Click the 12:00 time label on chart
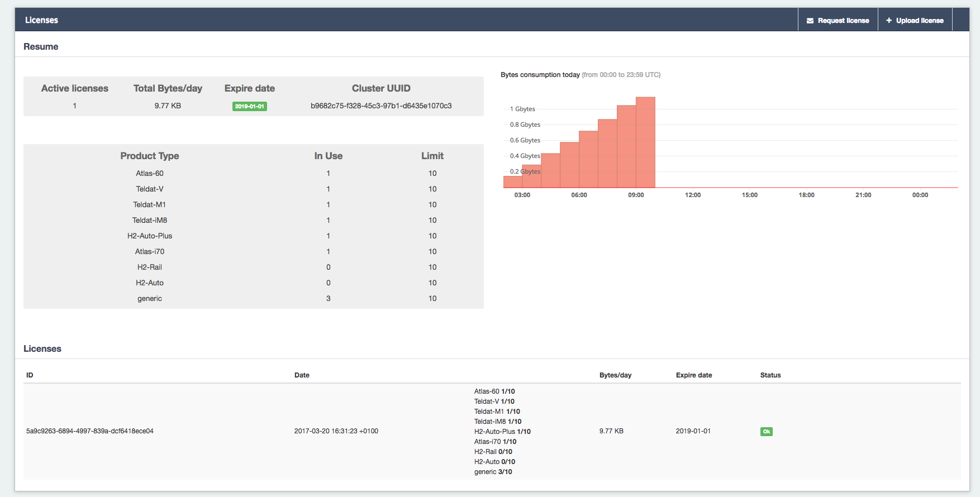This screenshot has height=497, width=980. tap(693, 195)
